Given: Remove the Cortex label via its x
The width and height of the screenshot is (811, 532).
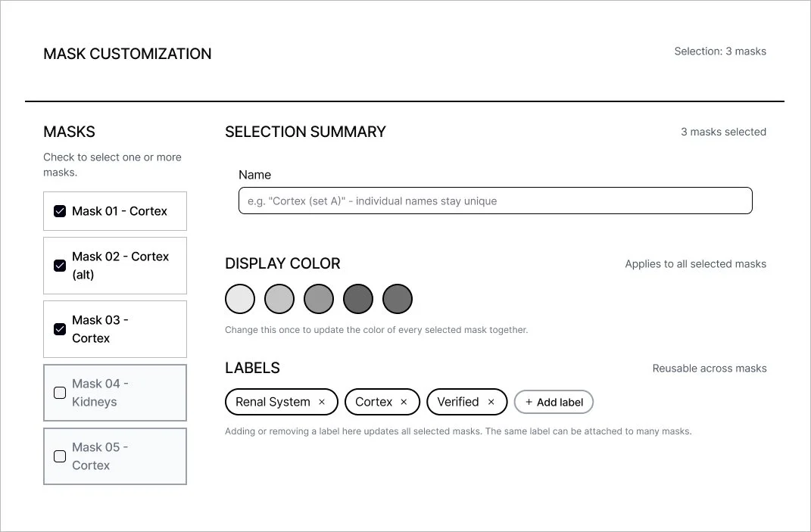Looking at the screenshot, I should [404, 403].
